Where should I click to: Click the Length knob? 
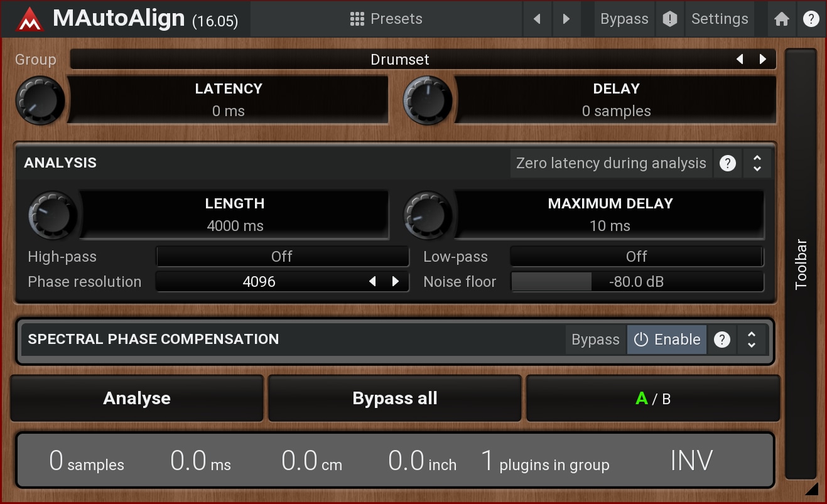[x=53, y=215]
